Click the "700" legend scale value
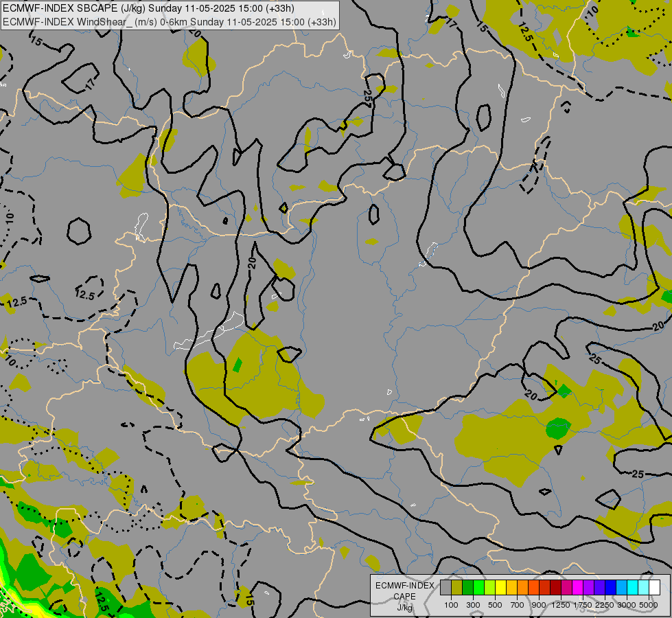The height and width of the screenshot is (618, 672). [518, 605]
